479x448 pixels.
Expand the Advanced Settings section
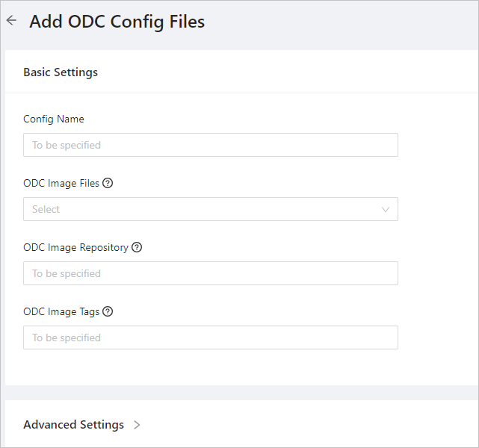click(x=74, y=424)
